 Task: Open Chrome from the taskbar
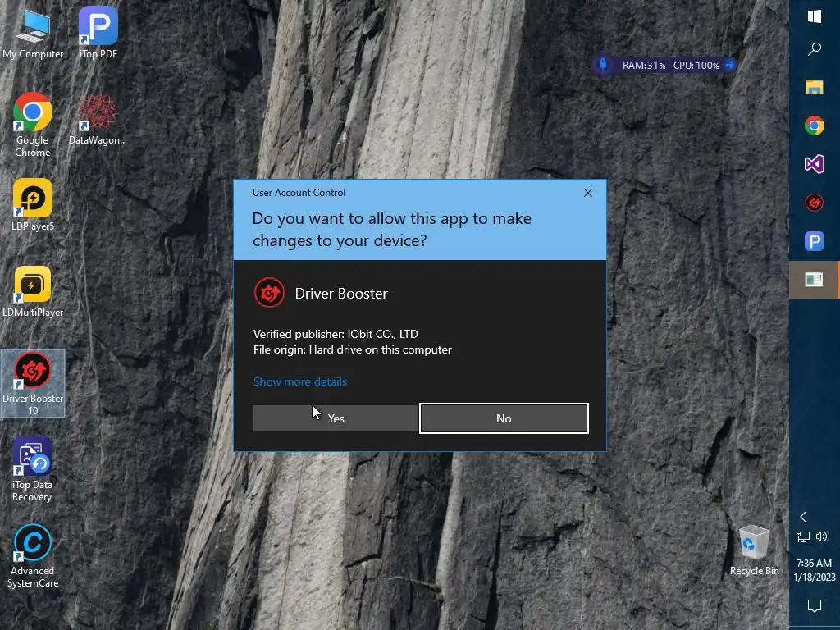[x=815, y=126]
